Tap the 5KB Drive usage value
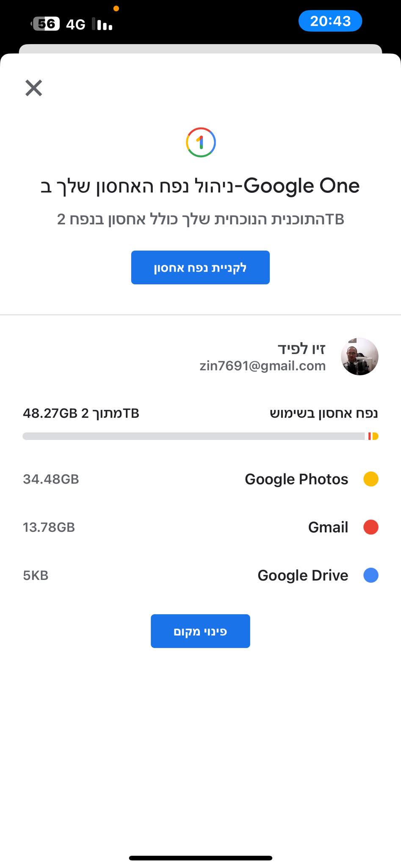 (36, 576)
